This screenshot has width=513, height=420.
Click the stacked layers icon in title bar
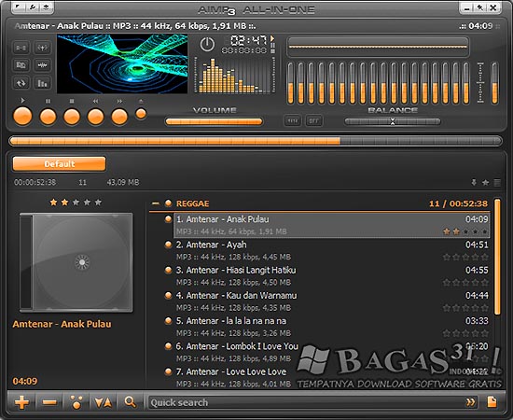point(46,7)
